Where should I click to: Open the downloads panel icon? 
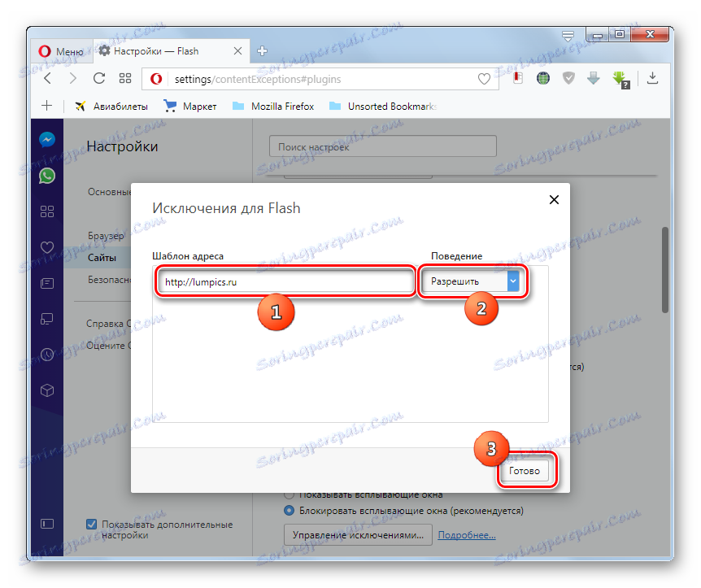653,78
